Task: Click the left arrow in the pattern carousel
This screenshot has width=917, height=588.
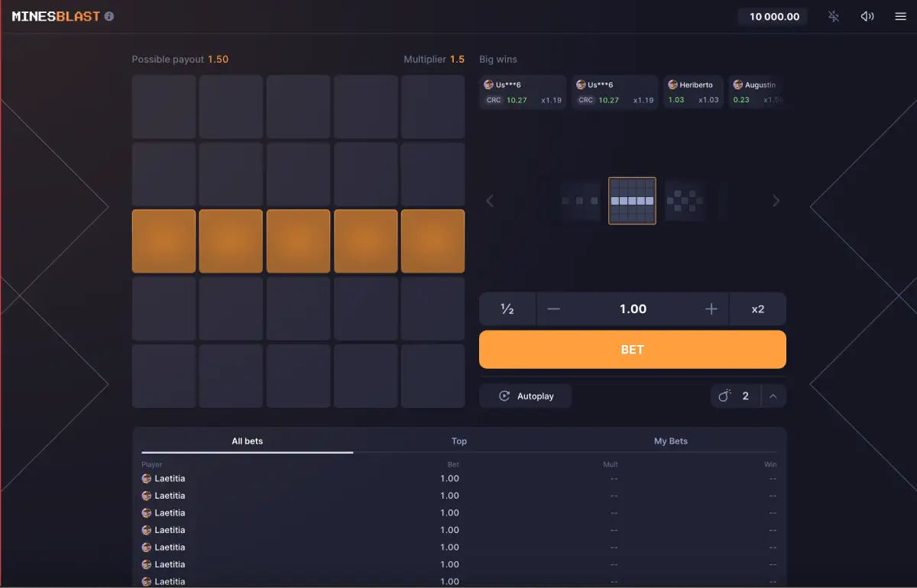Action: coord(490,201)
